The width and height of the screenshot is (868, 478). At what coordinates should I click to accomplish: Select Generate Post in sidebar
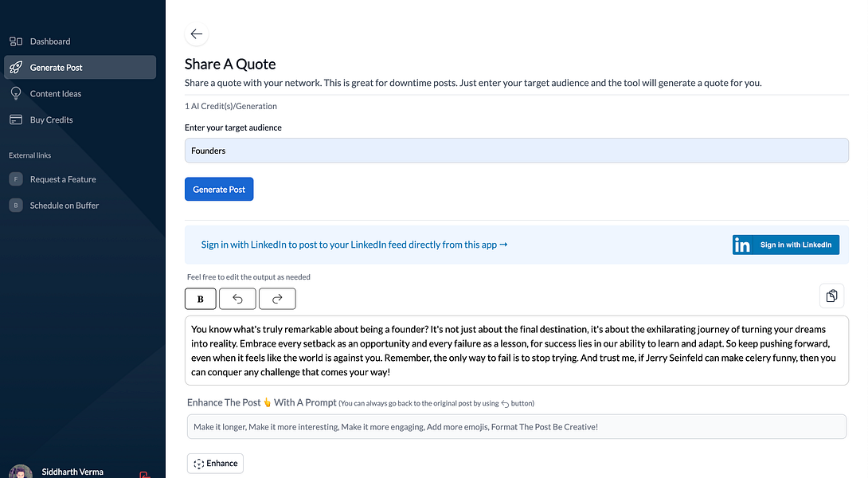pos(80,67)
